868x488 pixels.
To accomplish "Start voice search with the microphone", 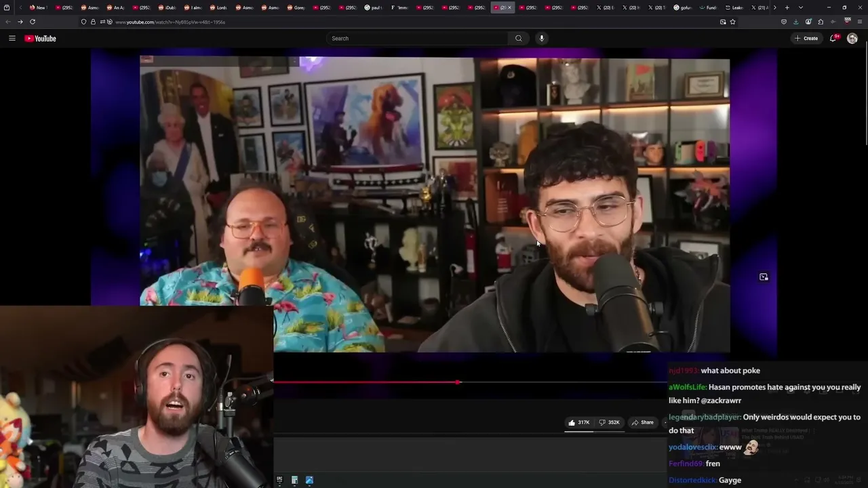I will click(541, 39).
